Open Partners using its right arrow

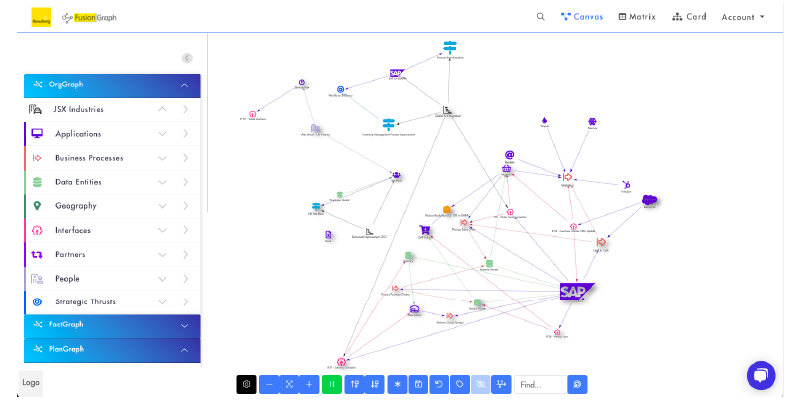(x=185, y=255)
